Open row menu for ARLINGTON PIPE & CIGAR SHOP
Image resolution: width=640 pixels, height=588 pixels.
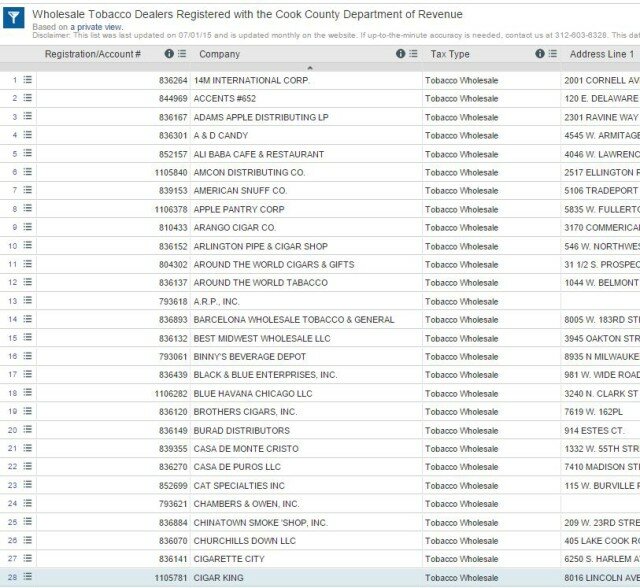point(27,245)
